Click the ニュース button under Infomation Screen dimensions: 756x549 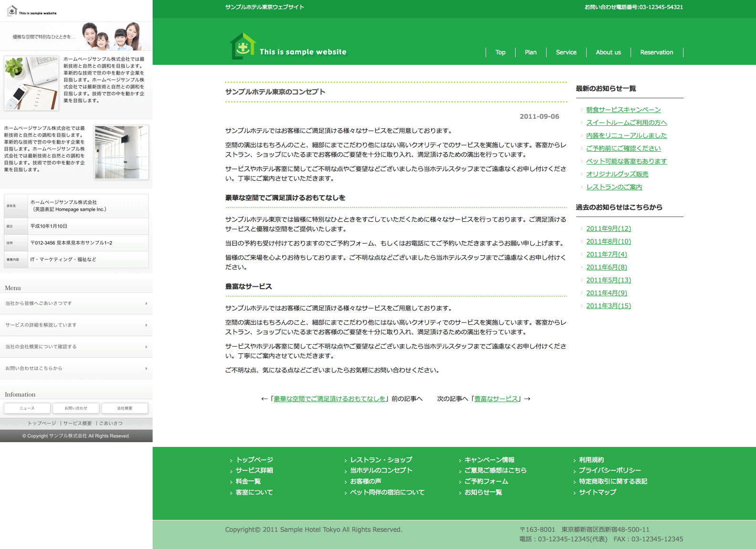(27, 408)
